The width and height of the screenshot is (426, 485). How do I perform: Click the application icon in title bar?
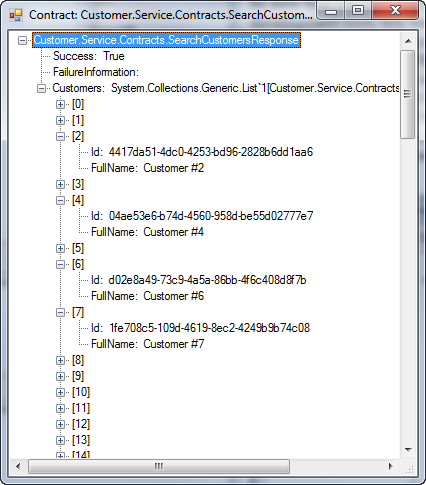(x=16, y=15)
